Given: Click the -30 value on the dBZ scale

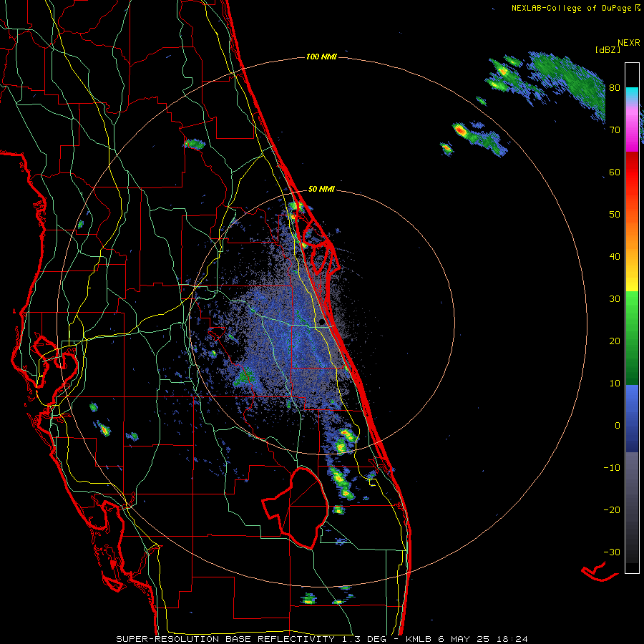Looking at the screenshot, I should pos(612,552).
